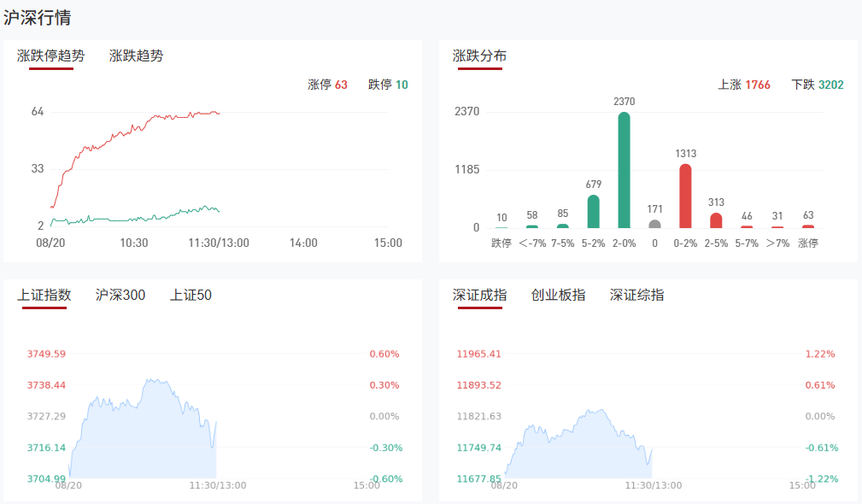862x504 pixels.
Task: Click the 涨跌分布 panel title
Action: [479, 56]
